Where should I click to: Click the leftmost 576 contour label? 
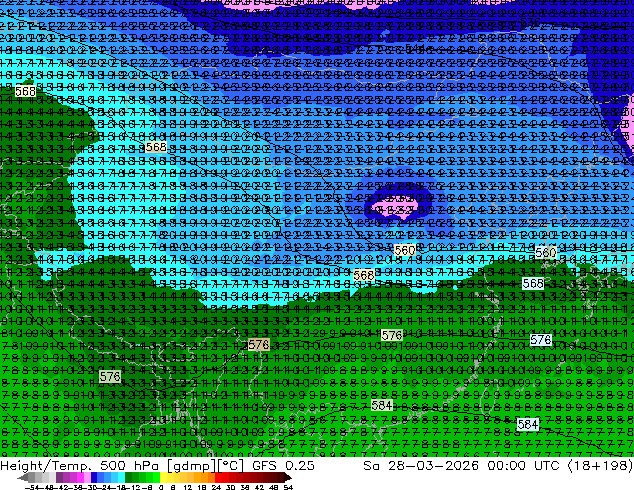pyautogui.click(x=110, y=376)
